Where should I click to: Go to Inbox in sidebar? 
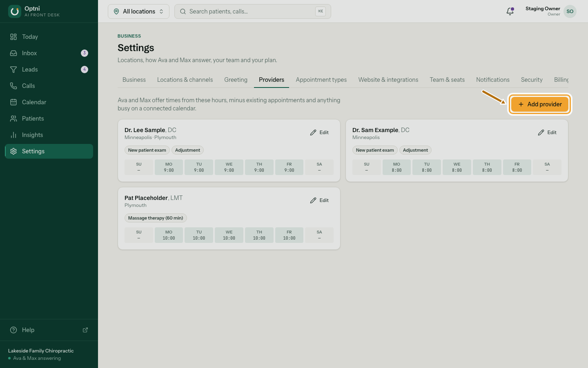pos(49,53)
